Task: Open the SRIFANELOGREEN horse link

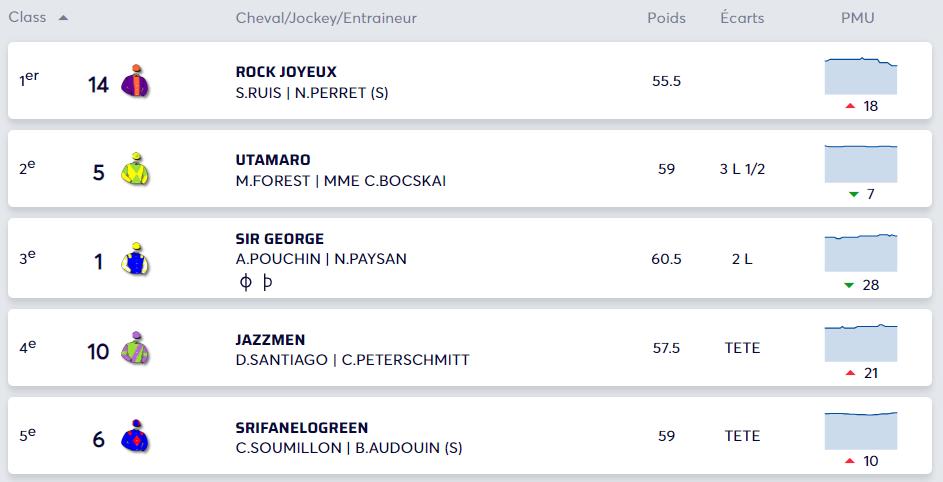Action: [302, 428]
